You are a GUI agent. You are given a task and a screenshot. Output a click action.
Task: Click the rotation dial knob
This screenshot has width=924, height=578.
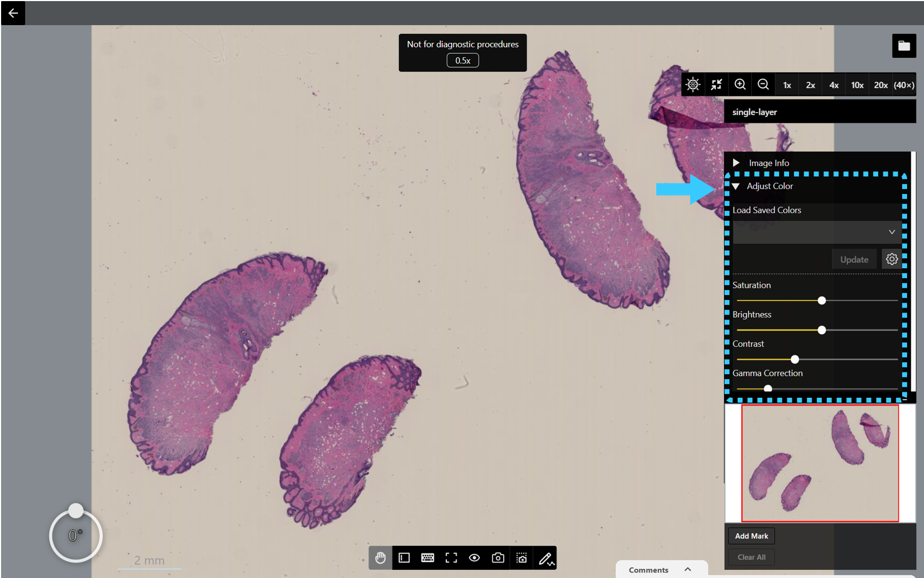[x=76, y=511]
